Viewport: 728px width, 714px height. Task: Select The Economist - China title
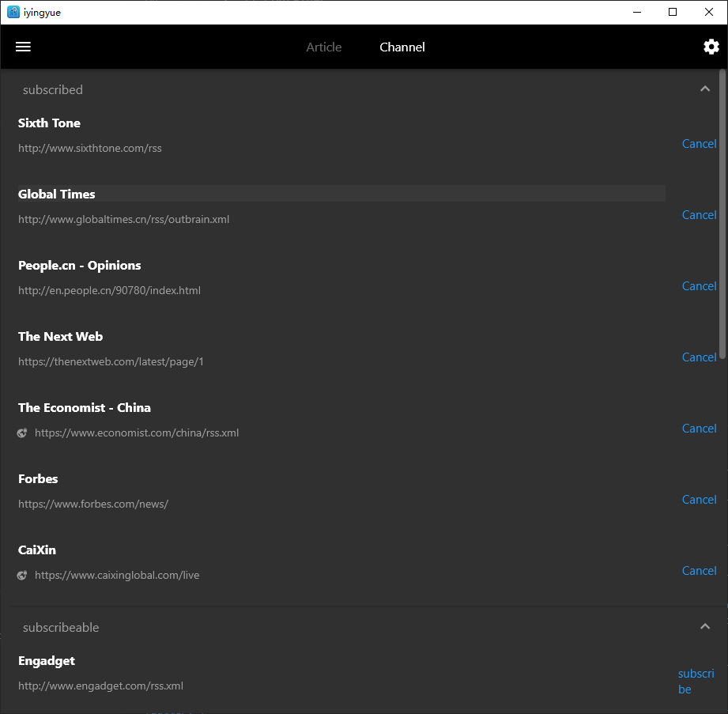[85, 407]
